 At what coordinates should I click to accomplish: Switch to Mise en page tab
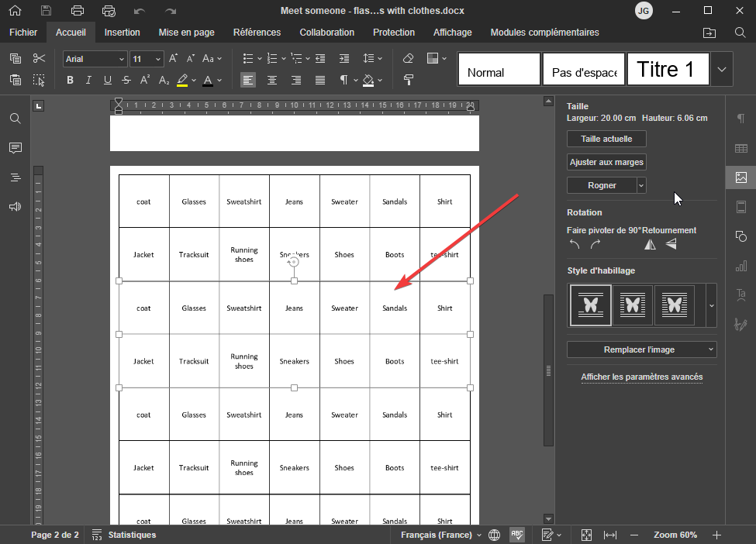pos(187,33)
